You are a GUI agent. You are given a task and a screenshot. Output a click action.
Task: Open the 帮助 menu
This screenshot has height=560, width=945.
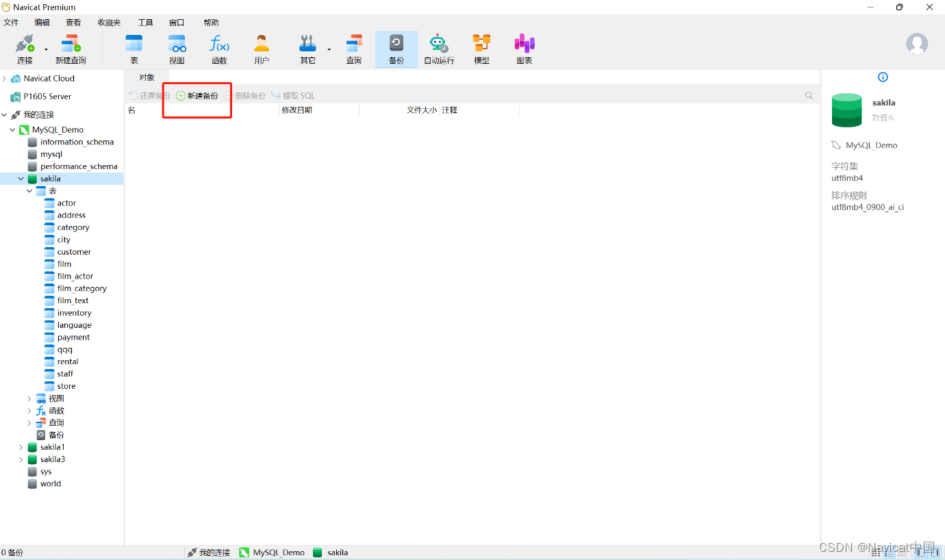[x=211, y=23]
